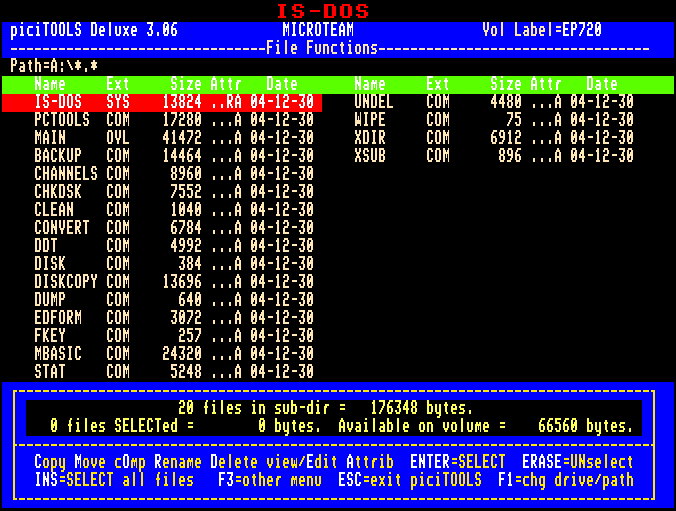Select the EDFORM COM file
This screenshot has width=676, height=511.
coord(174,318)
